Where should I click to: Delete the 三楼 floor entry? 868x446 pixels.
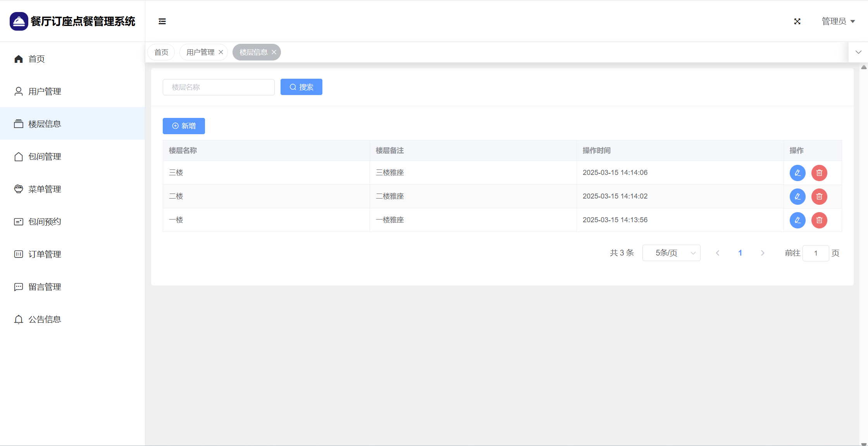(819, 173)
